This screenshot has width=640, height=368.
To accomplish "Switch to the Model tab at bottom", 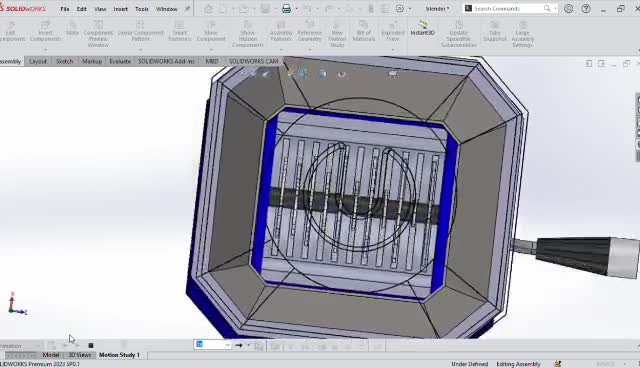I will (51, 355).
